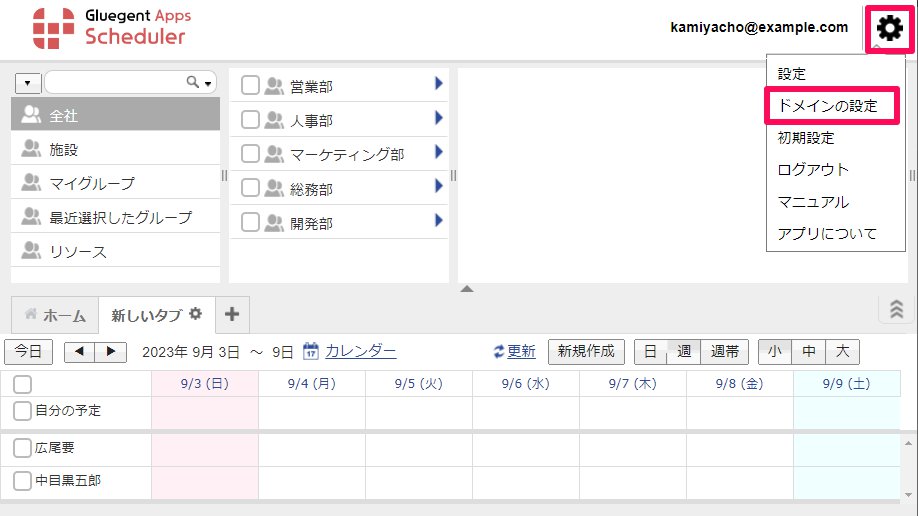The height and width of the screenshot is (516, 918).
Task: Select the 広尾要 row checkbox
Action: [22, 449]
